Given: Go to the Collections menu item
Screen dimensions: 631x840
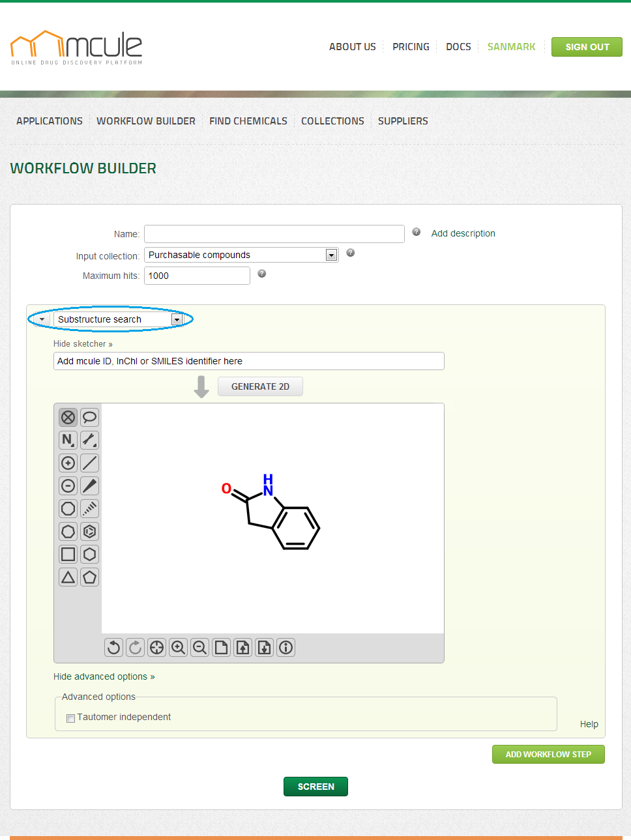Looking at the screenshot, I should point(332,121).
